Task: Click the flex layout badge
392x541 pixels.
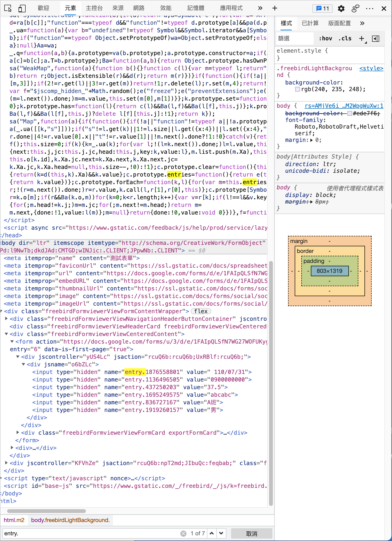Action: pos(201,311)
